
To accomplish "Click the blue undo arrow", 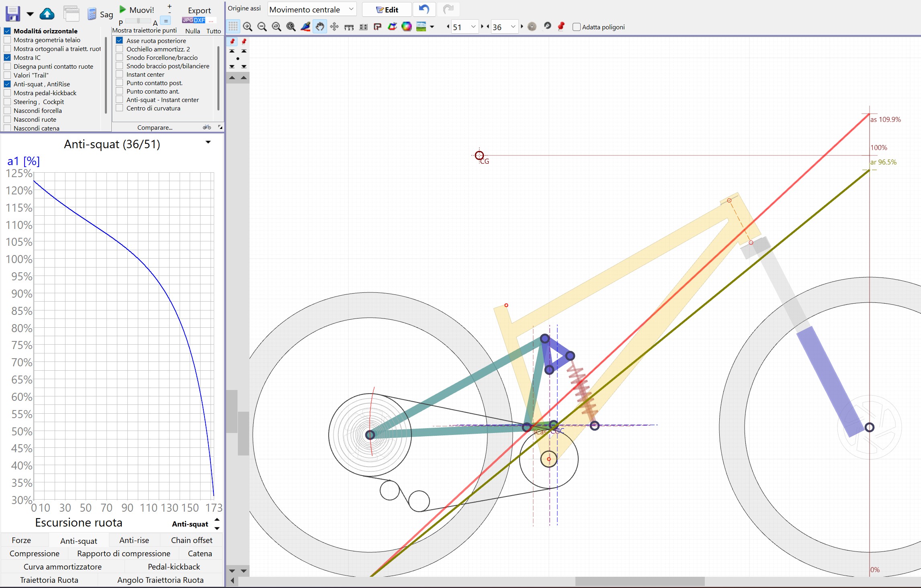I will [x=424, y=9].
